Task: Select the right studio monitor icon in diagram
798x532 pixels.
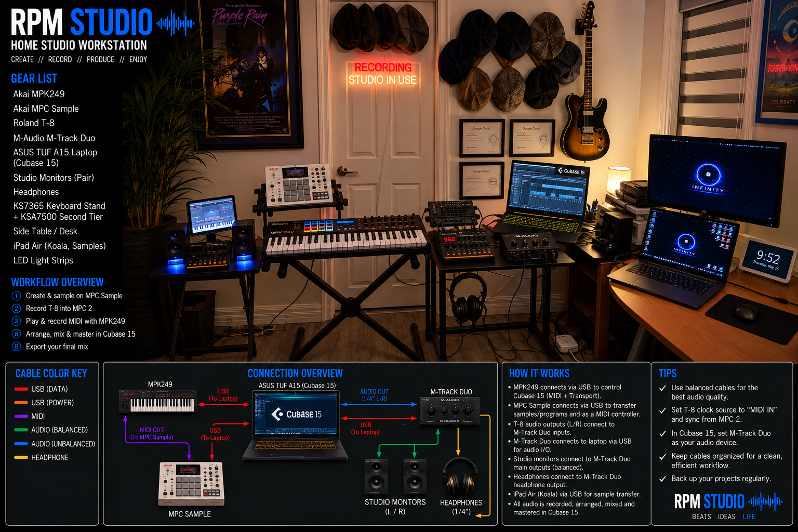Action: coord(415,476)
